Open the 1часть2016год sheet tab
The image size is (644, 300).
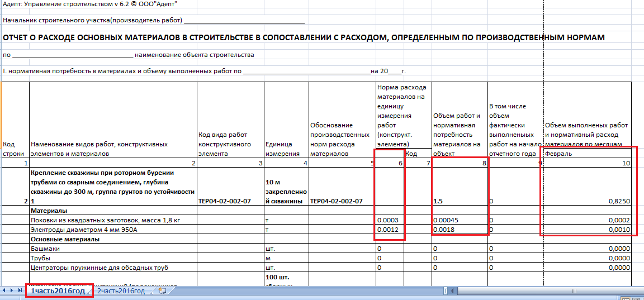58,291
